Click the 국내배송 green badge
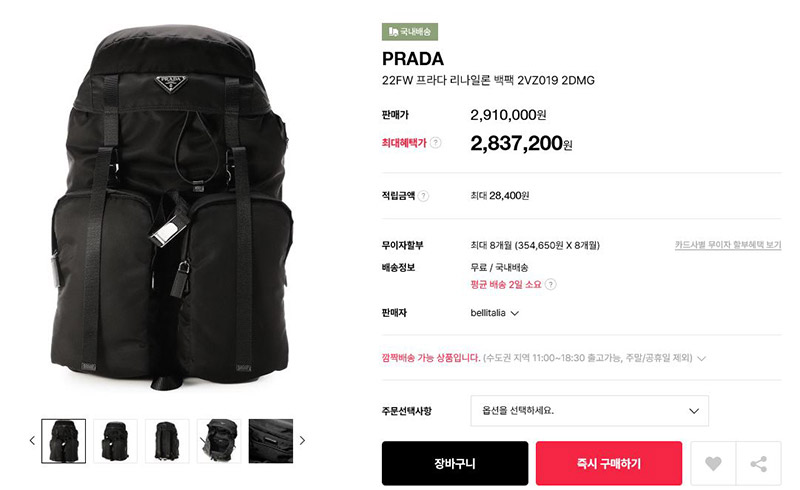 (x=410, y=32)
